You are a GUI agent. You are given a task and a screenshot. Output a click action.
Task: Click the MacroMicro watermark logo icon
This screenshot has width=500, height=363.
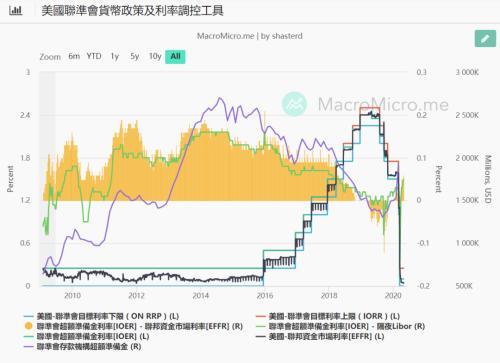(x=294, y=104)
